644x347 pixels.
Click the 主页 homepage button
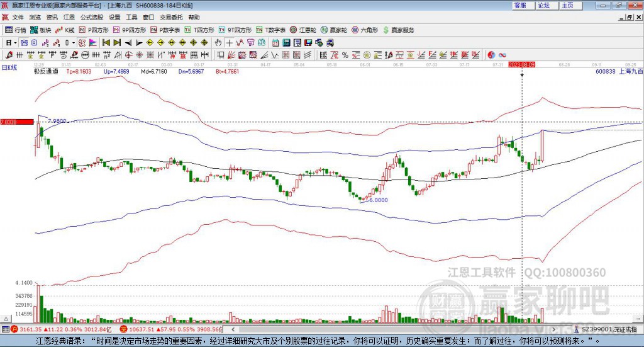(x=571, y=5)
